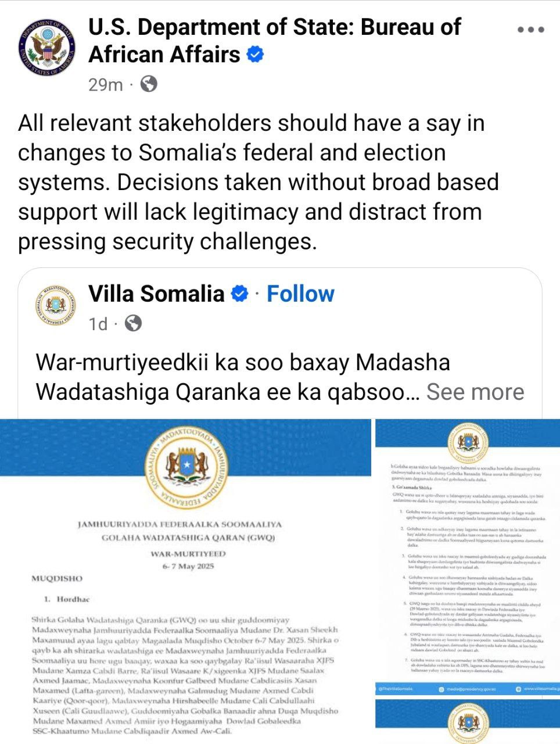Tap the blue verified badge beside African Affairs
Viewport: 560px width, 744px height.
pos(255,55)
